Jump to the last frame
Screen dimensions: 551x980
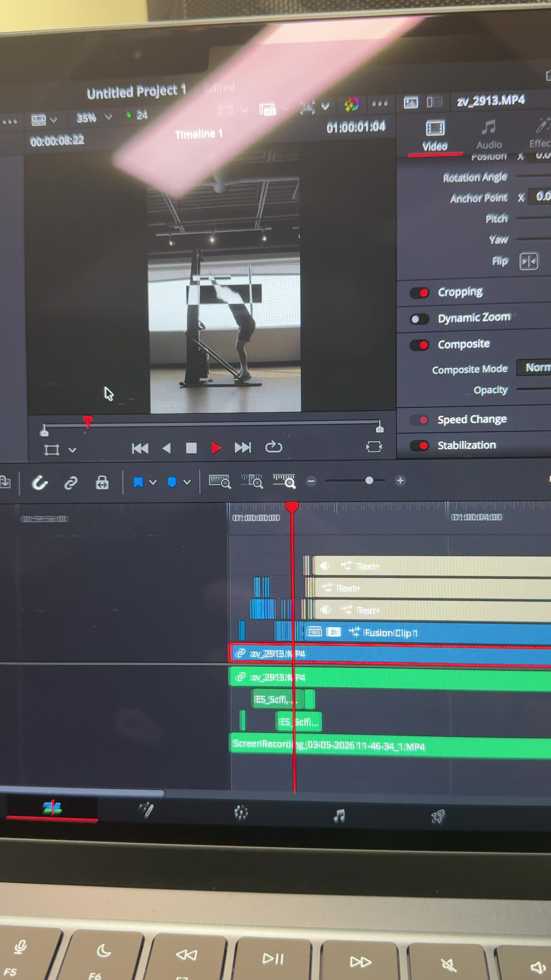pyautogui.click(x=243, y=447)
